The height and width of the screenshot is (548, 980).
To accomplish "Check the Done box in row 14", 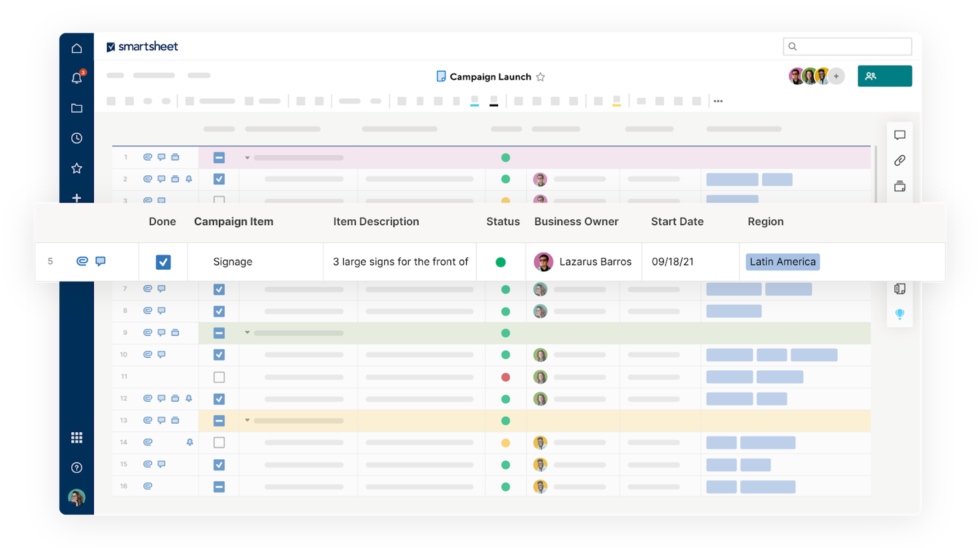I will [219, 442].
